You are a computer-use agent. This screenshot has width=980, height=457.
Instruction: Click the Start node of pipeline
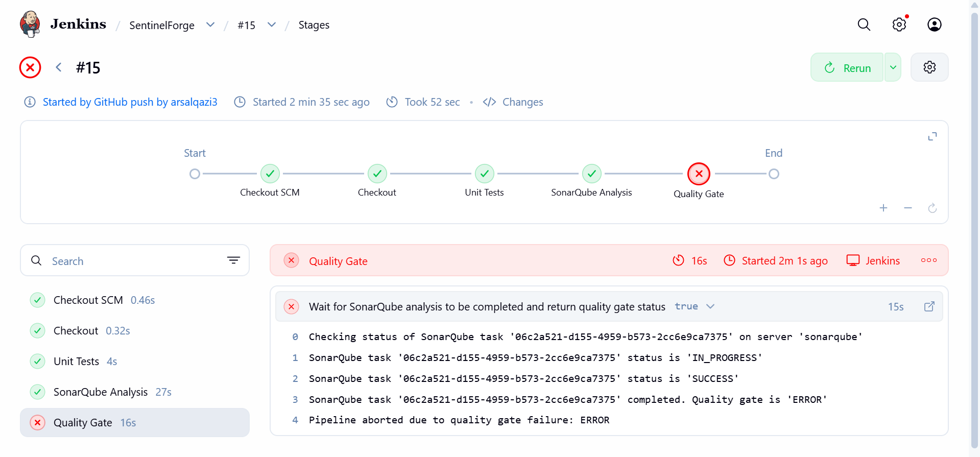tap(195, 174)
